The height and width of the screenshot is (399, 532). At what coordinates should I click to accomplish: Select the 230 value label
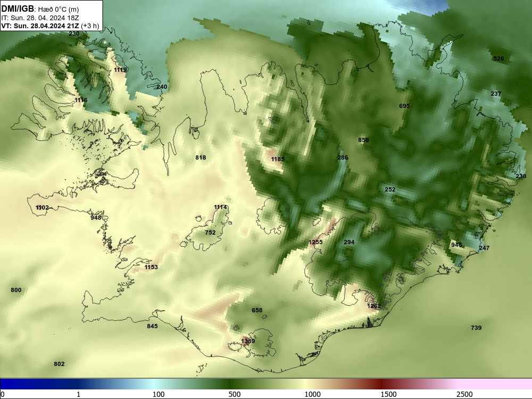74,34
